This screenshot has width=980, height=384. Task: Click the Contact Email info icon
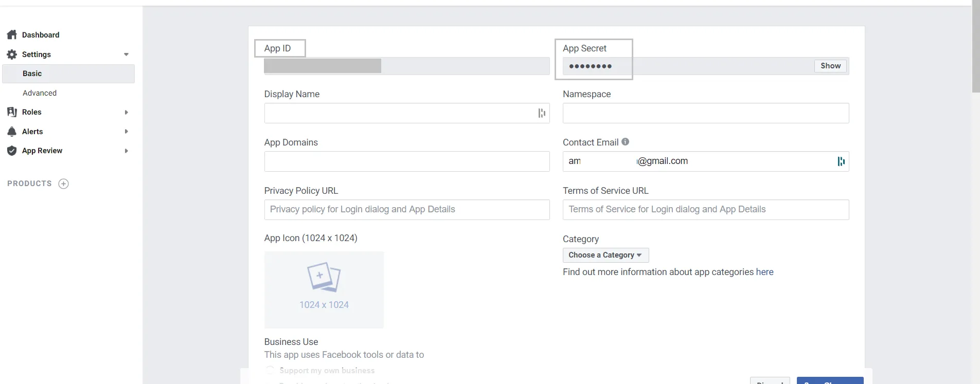(625, 142)
